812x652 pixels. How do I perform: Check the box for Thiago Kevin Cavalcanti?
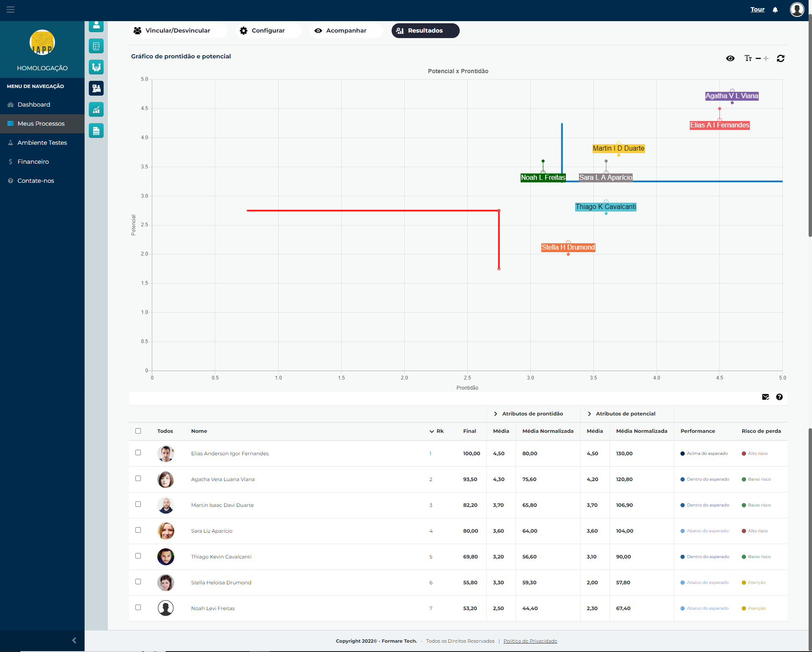138,556
